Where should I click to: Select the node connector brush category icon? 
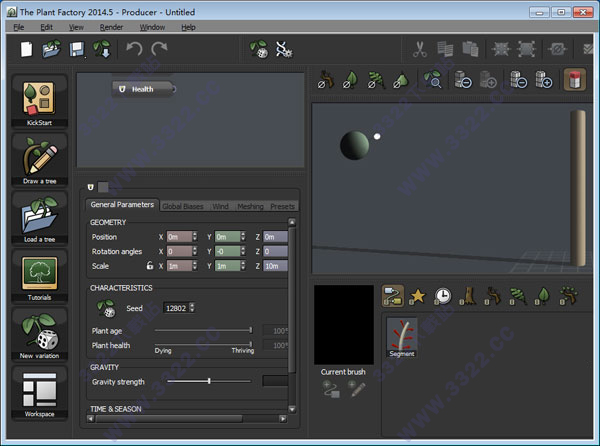393,296
